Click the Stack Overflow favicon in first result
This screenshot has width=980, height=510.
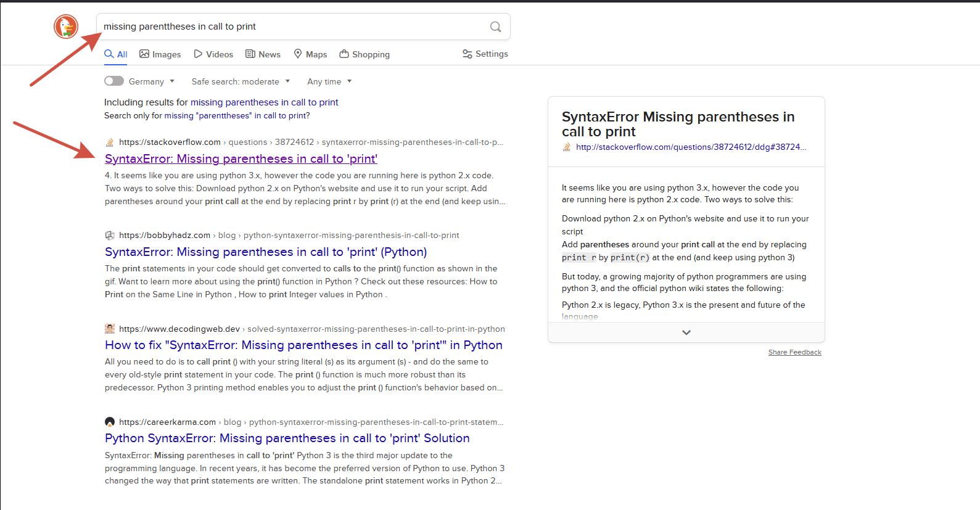110,142
